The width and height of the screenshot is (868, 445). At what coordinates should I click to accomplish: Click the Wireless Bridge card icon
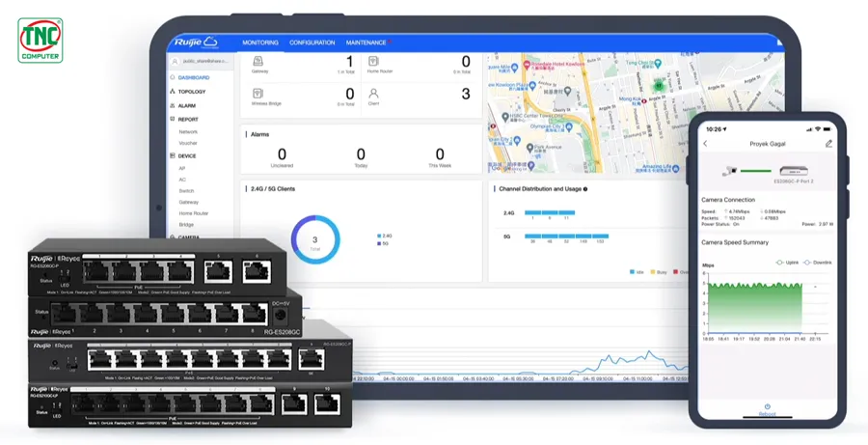click(x=258, y=93)
